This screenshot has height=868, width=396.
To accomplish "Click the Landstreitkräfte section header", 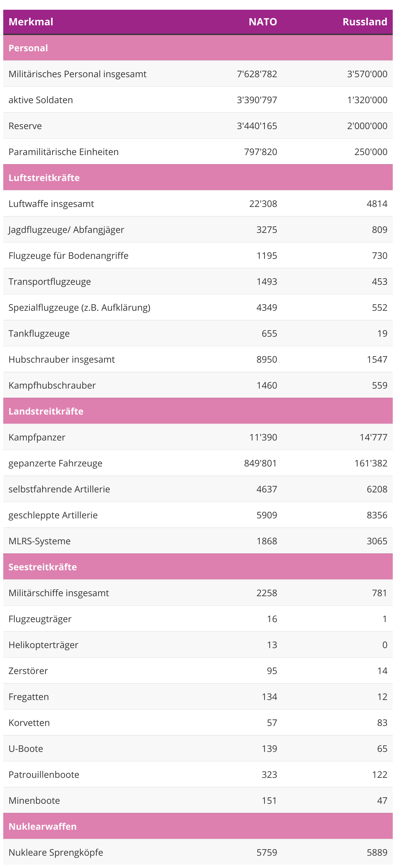I will [46, 411].
